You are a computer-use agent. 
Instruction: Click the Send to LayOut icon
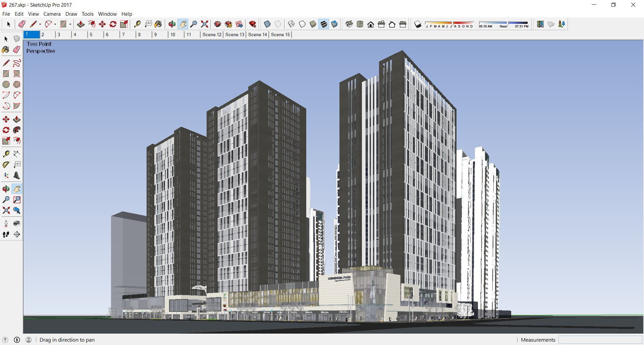(x=239, y=24)
